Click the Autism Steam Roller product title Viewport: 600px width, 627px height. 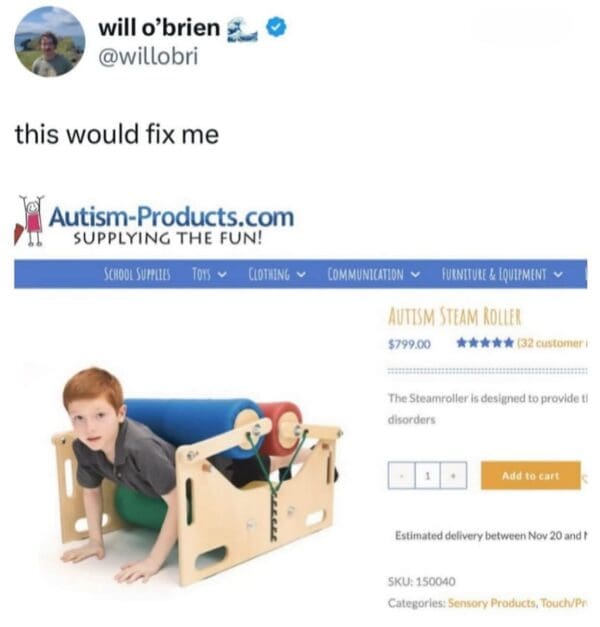click(x=455, y=317)
